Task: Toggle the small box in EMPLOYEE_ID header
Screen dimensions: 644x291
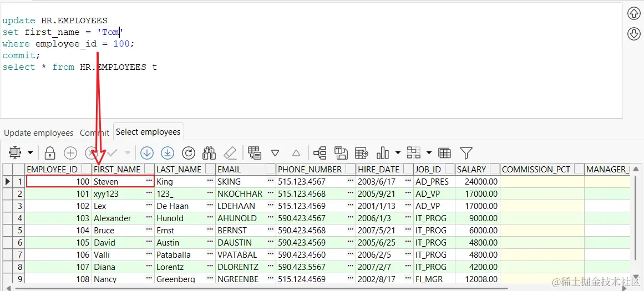Action: point(86,169)
